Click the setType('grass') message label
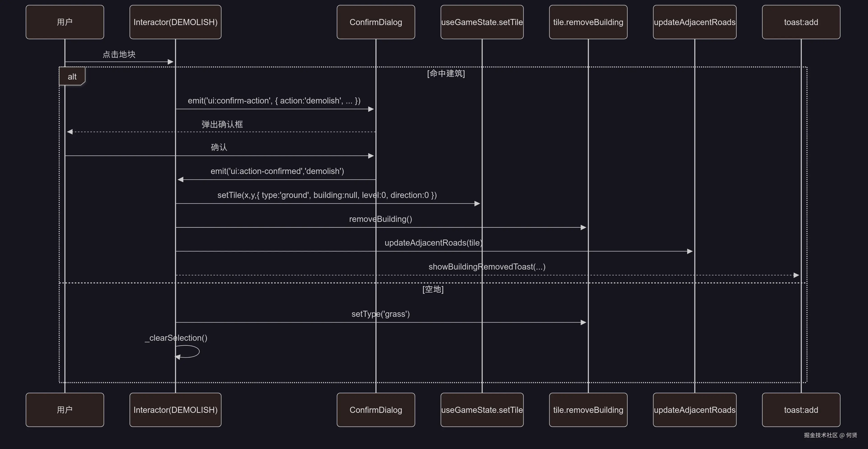The image size is (868, 449). click(380, 314)
